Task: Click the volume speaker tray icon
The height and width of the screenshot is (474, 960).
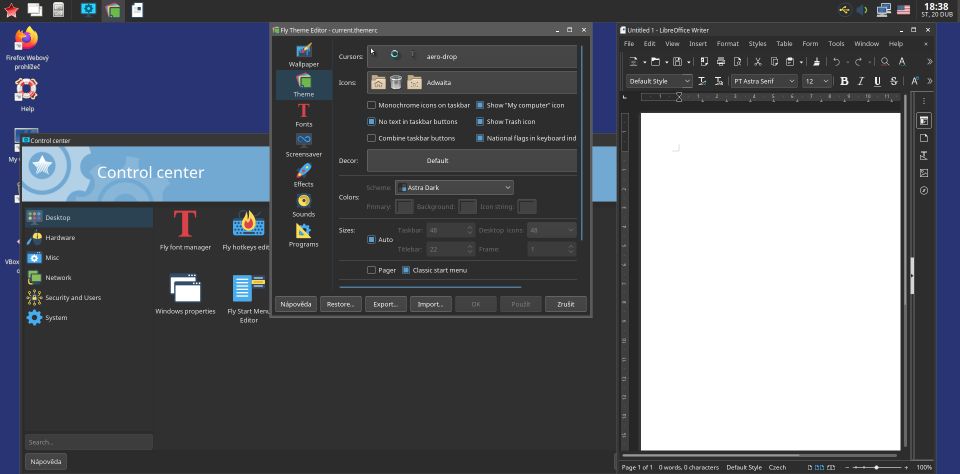Action: coord(862,10)
